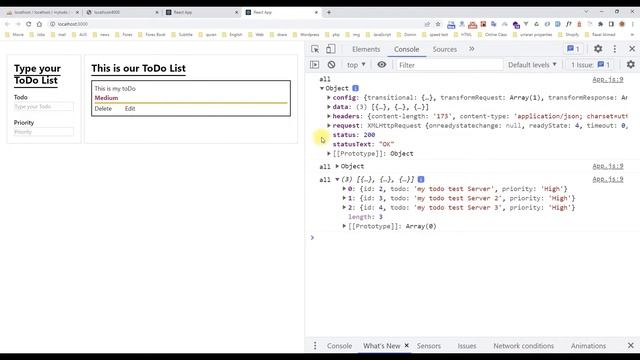The width and height of the screenshot is (640, 360).
Task: Expand the config property in console
Action: [329, 98]
